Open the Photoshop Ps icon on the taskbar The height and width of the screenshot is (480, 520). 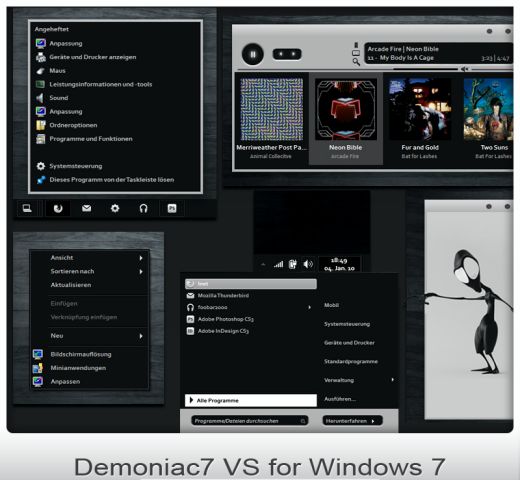172,209
